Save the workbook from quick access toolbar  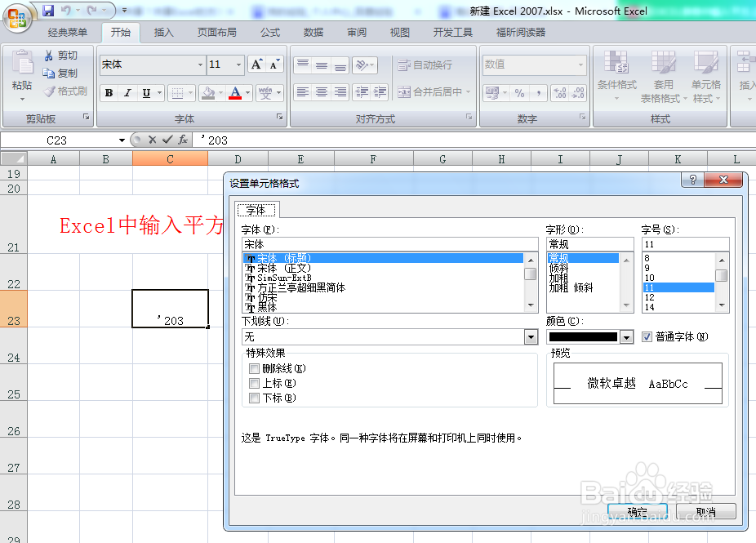pyautogui.click(x=48, y=10)
